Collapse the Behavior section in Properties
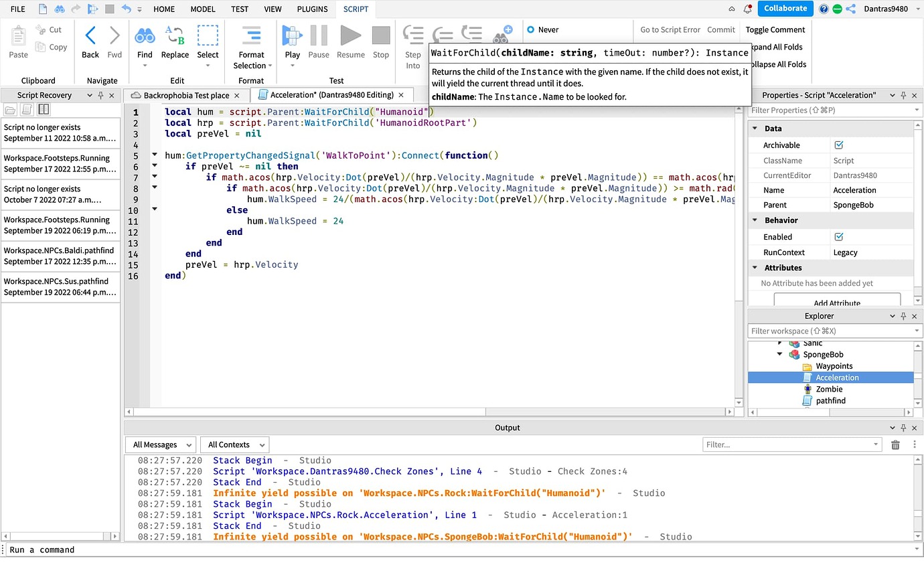Screen dimensions: 924x577 click(x=755, y=220)
